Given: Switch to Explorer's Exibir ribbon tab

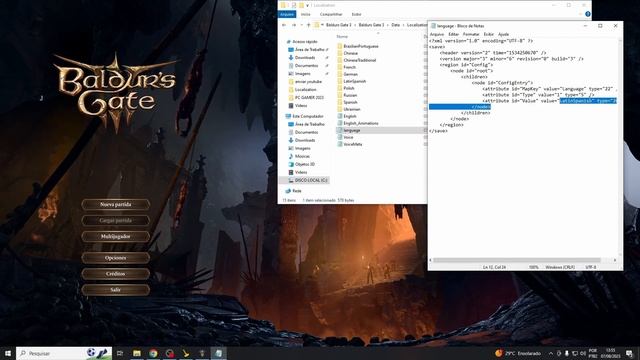Looking at the screenshot, I should [x=356, y=14].
